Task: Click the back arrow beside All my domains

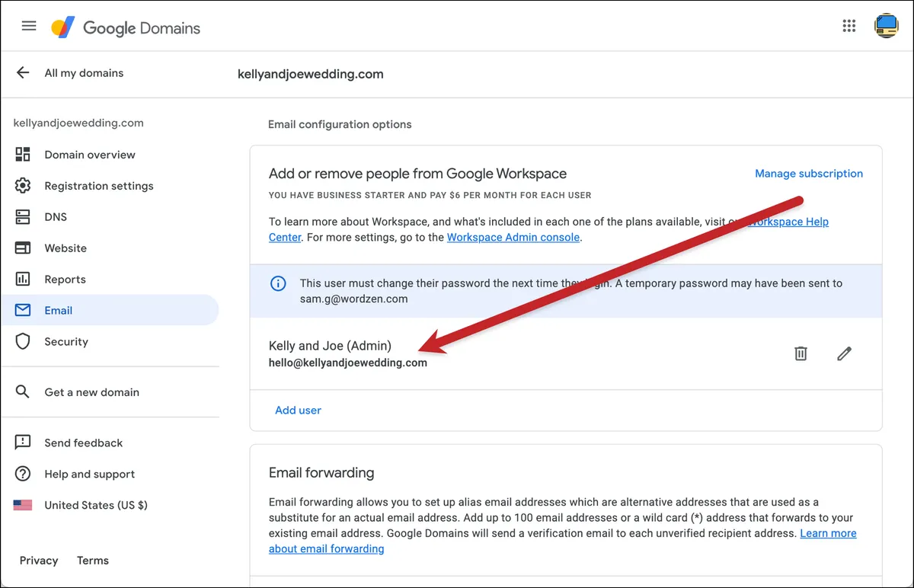Action: (23, 73)
